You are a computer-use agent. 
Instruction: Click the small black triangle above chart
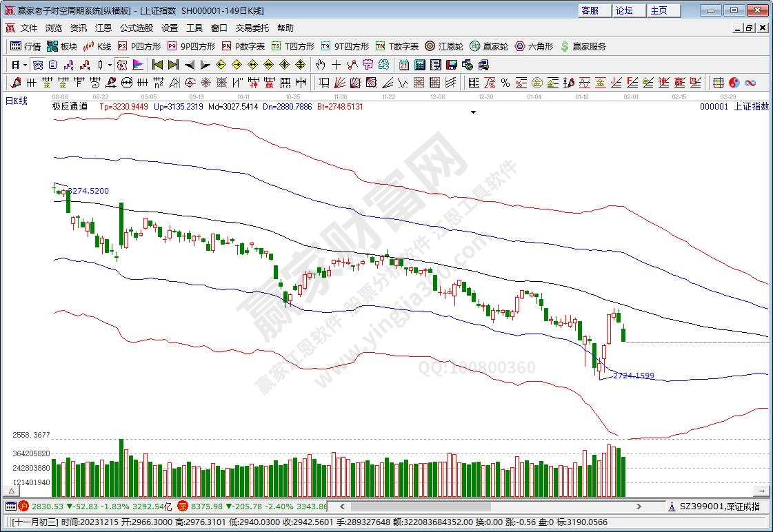click(x=473, y=112)
